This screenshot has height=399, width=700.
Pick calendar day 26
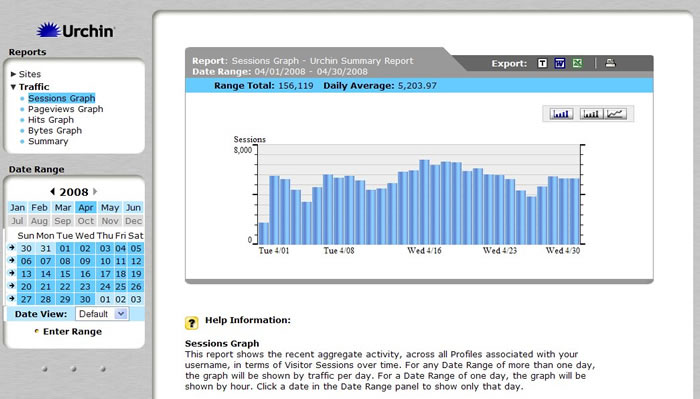coord(136,287)
